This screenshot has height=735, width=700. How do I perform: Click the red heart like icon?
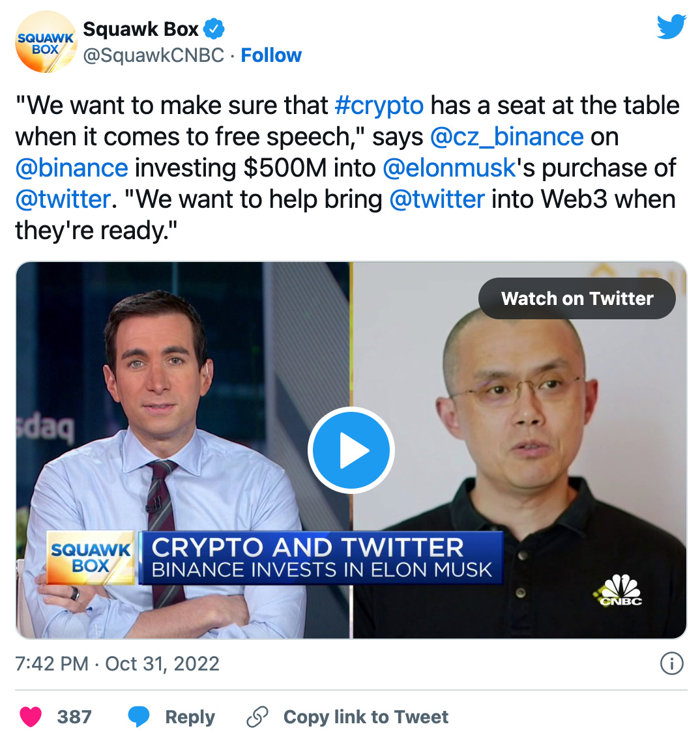31,717
